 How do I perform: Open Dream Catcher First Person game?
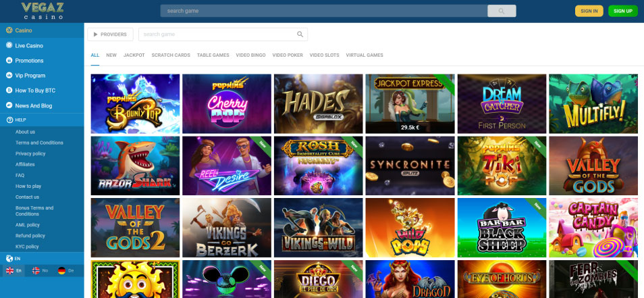[502, 104]
